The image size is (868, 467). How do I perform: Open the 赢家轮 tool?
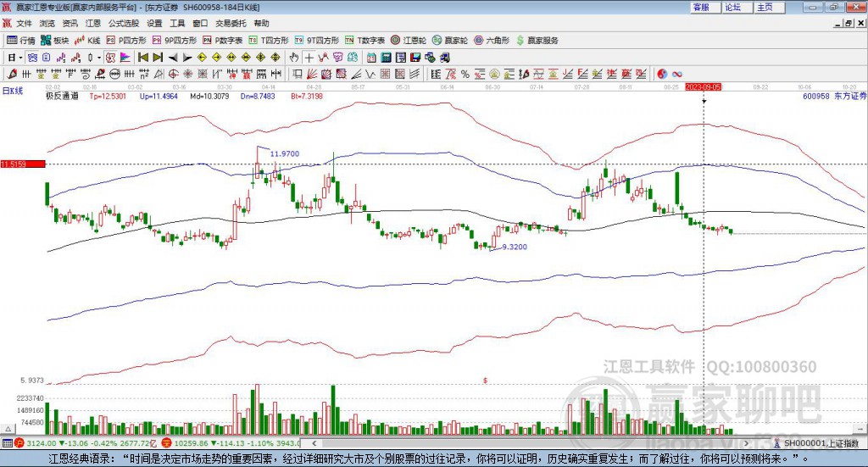[x=450, y=41]
